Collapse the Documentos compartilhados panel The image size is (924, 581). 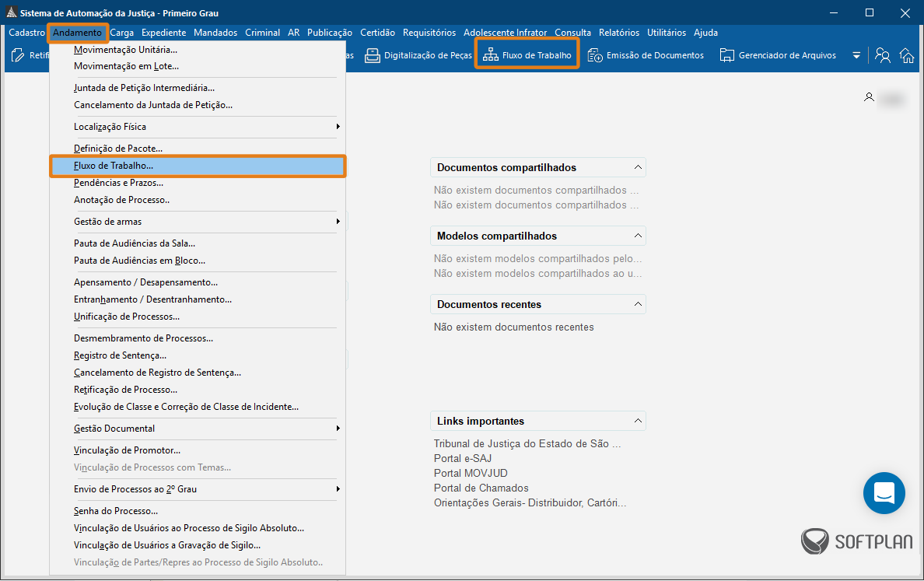pyautogui.click(x=638, y=167)
